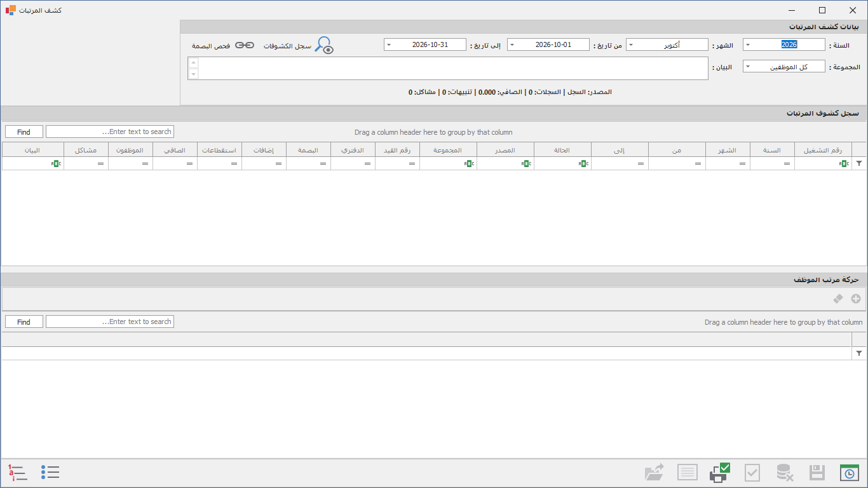Sort by month column header (الشهر)
The width and height of the screenshot is (868, 488).
[x=728, y=150]
